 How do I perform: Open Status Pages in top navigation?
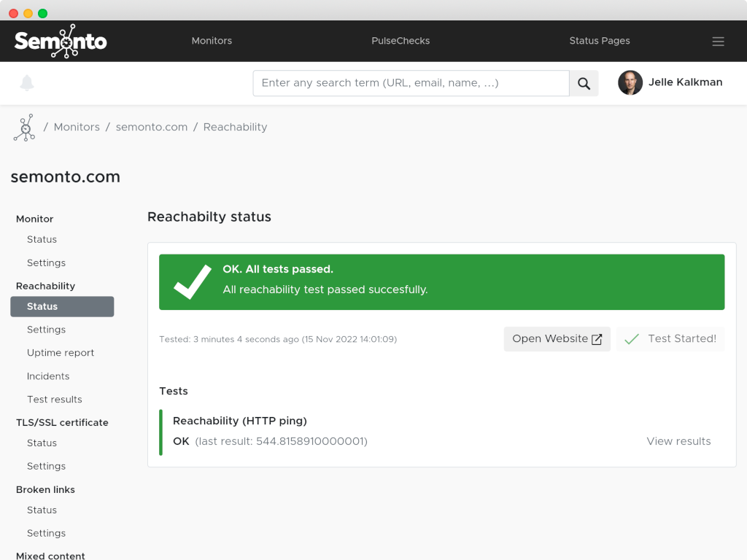pyautogui.click(x=599, y=41)
